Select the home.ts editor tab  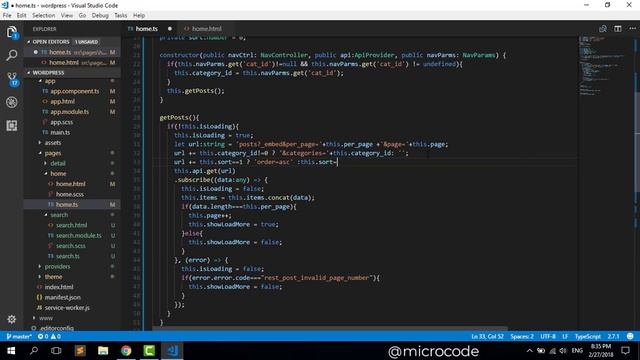pos(147,29)
